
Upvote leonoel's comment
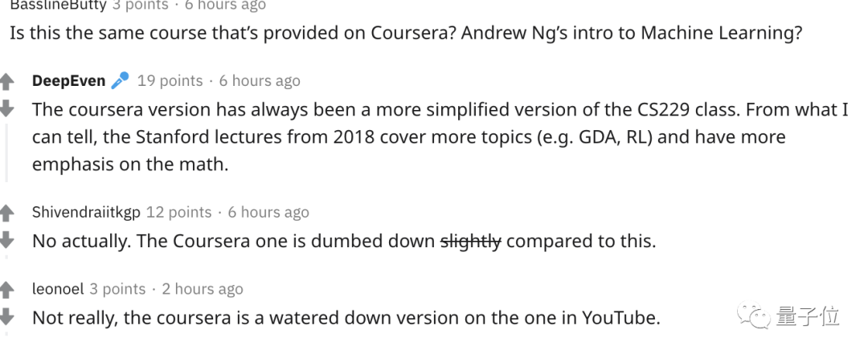(6, 289)
